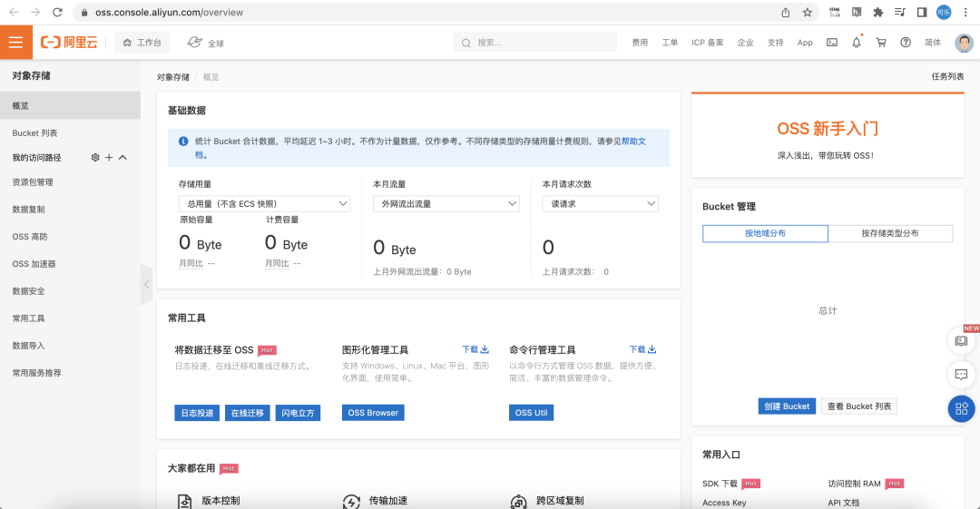Open the blue floating apps grid button
The width and height of the screenshot is (980, 509).
(x=961, y=409)
